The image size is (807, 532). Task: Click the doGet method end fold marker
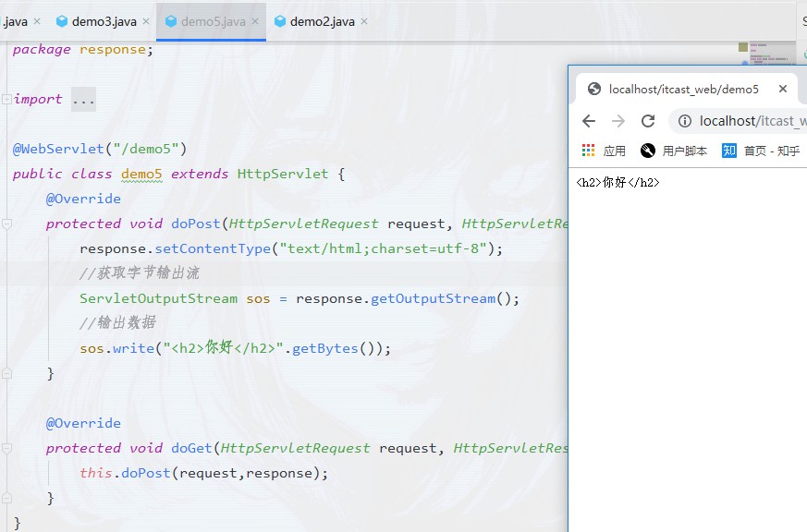click(x=6, y=498)
